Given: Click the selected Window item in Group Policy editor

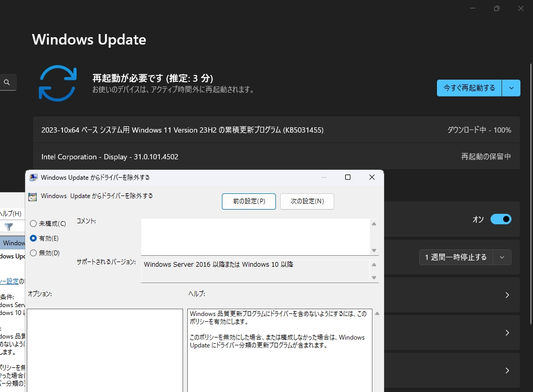Looking at the screenshot, I should point(13,243).
